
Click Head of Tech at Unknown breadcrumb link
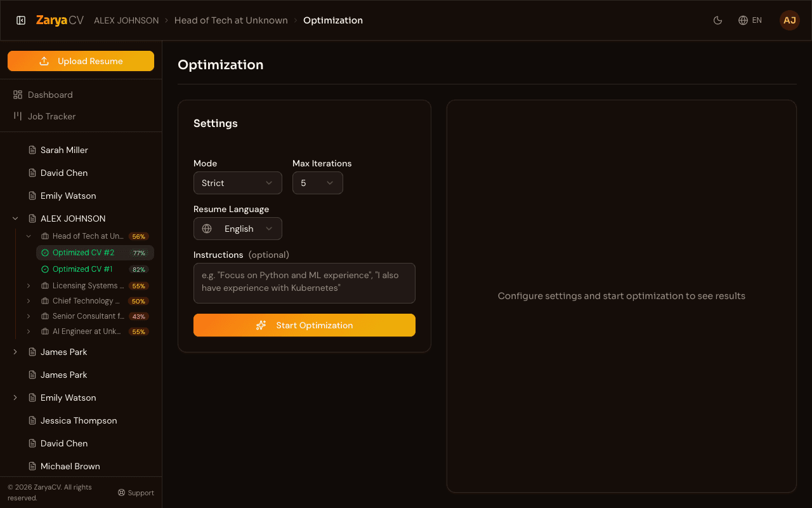tap(230, 20)
